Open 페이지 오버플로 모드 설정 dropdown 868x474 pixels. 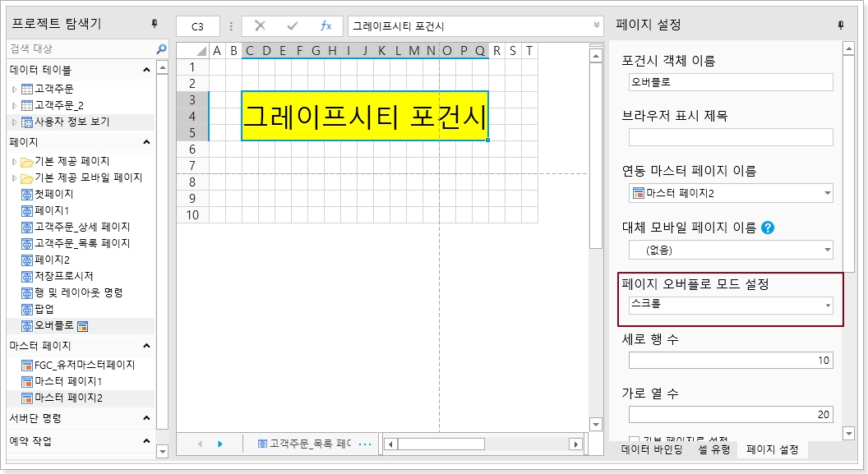coord(827,306)
